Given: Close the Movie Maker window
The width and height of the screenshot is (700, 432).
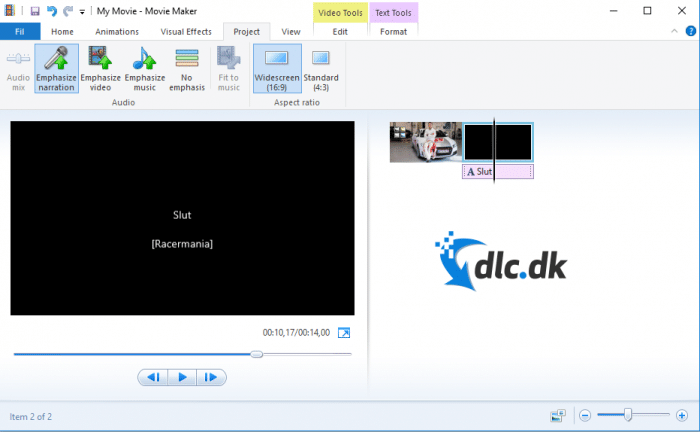Looking at the screenshot, I should point(682,11).
